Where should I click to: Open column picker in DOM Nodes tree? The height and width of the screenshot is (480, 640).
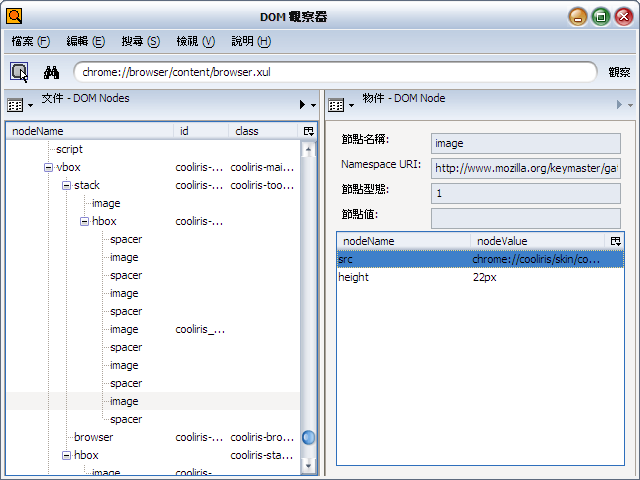[x=308, y=131]
